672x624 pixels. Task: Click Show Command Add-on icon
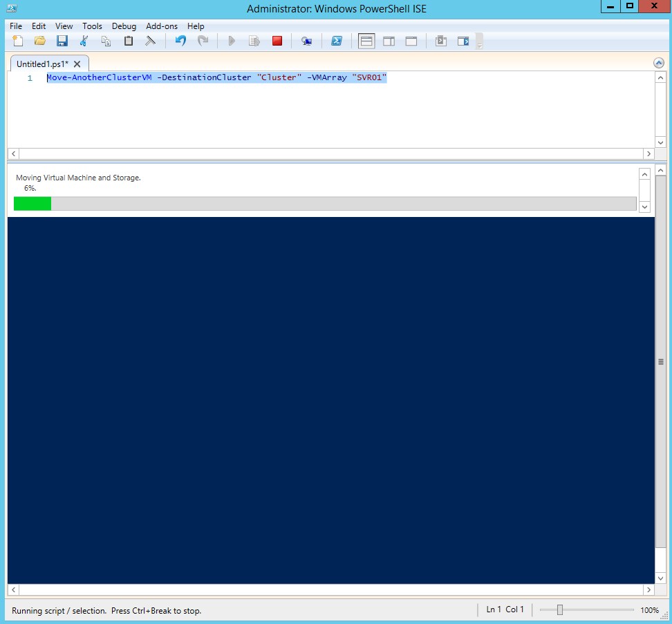point(463,41)
